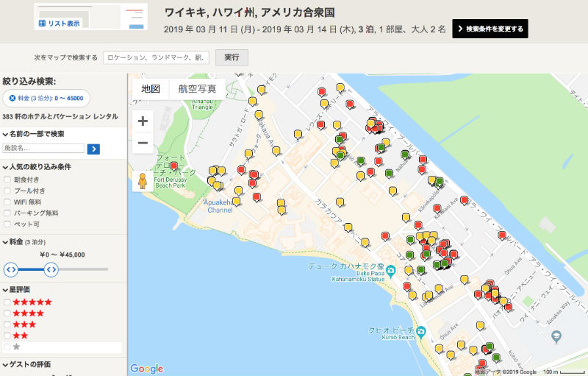Click the 383 軒のホテルとバケーション レンタル count
Viewport: 588px width, 376px height.
(60, 117)
